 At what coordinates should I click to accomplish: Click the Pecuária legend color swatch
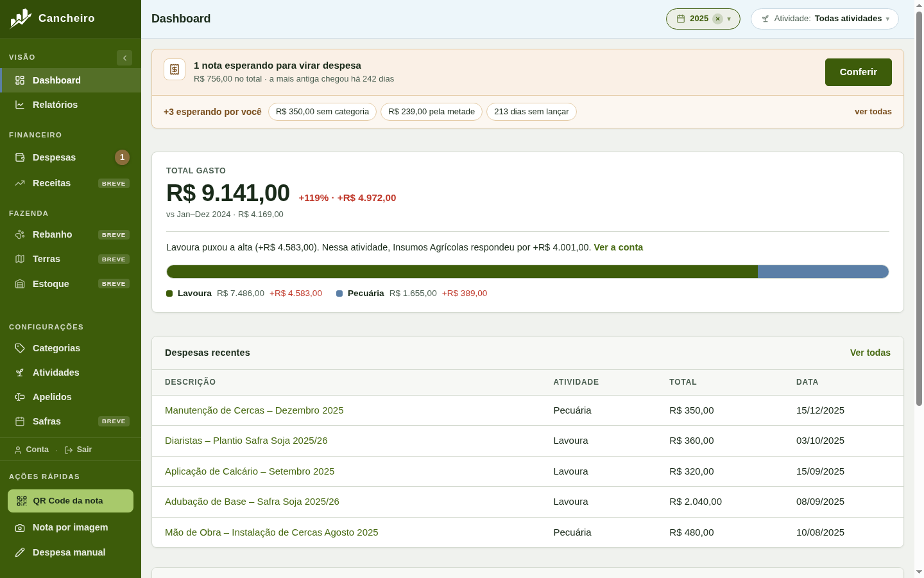pyautogui.click(x=339, y=293)
